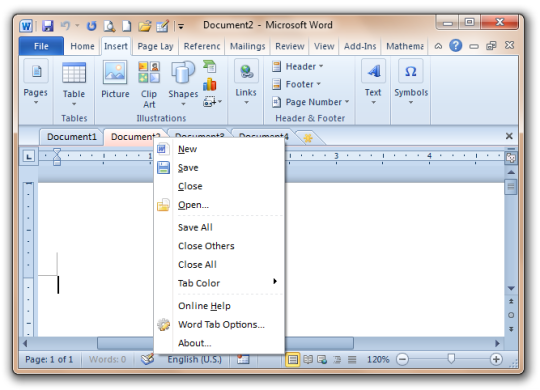Switch to Full Screen Reading view
Image resolution: width=540 pixels, height=390 pixels.
(308, 360)
